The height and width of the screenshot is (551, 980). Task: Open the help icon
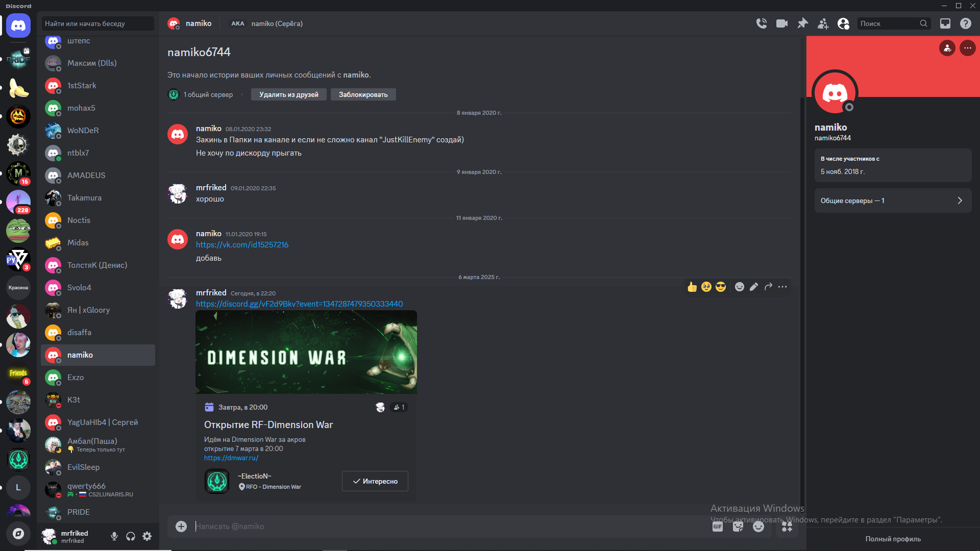965,23
